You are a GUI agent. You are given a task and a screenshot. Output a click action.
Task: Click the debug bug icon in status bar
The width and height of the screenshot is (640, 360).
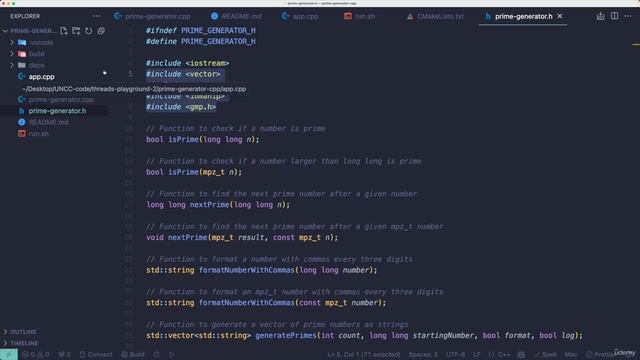[x=156, y=354]
